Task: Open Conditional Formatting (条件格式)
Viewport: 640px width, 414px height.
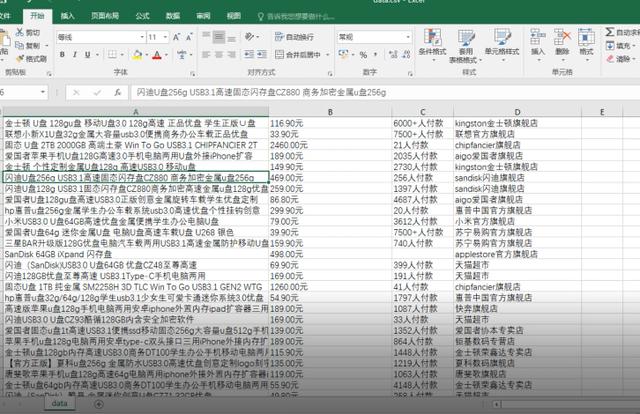Action: (x=432, y=45)
